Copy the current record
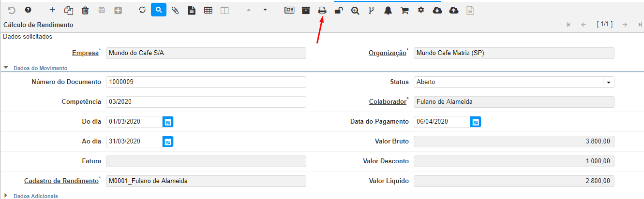 click(x=69, y=10)
